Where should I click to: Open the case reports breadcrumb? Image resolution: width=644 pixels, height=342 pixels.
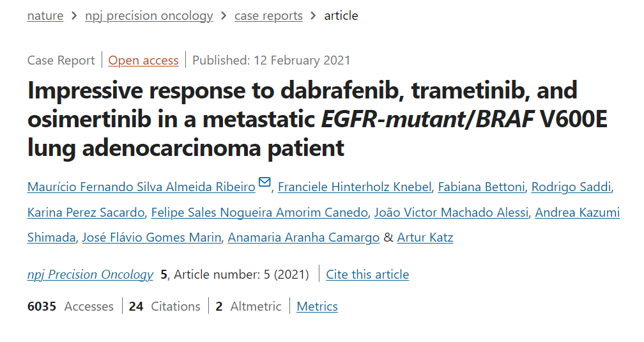click(x=268, y=15)
